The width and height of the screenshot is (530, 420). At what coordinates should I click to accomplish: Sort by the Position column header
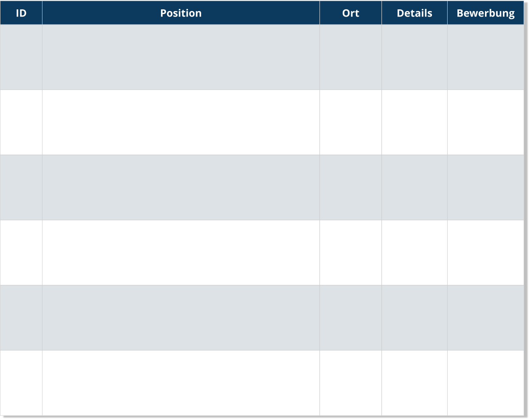coord(180,13)
